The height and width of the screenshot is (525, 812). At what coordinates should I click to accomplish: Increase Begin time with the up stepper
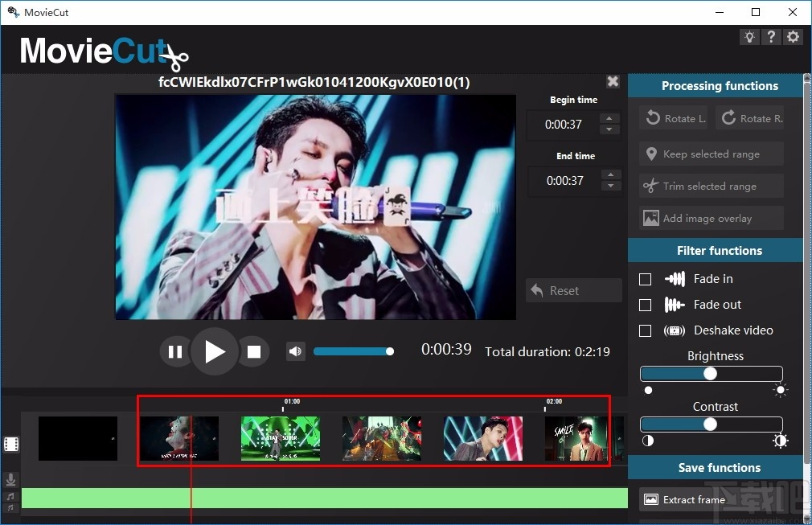click(x=611, y=119)
